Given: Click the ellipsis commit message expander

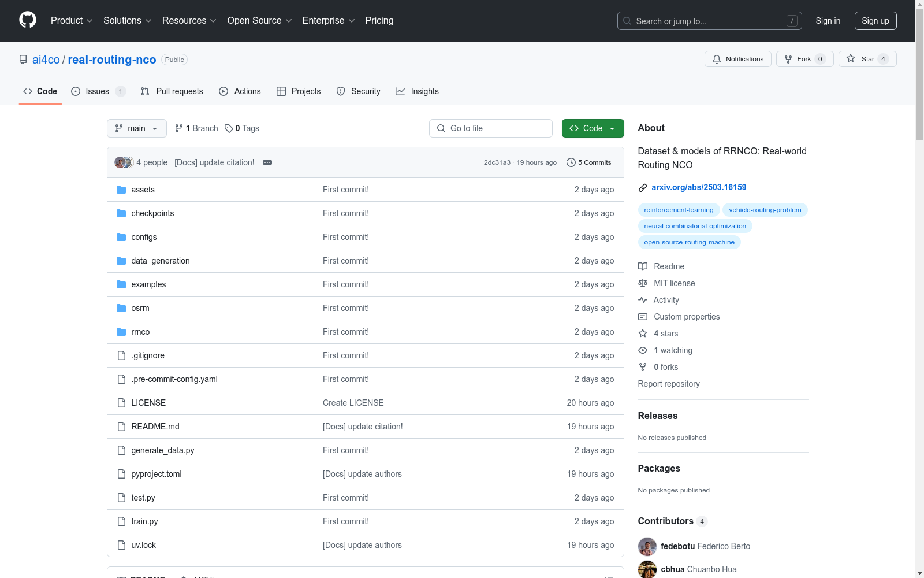Looking at the screenshot, I should 267,162.
